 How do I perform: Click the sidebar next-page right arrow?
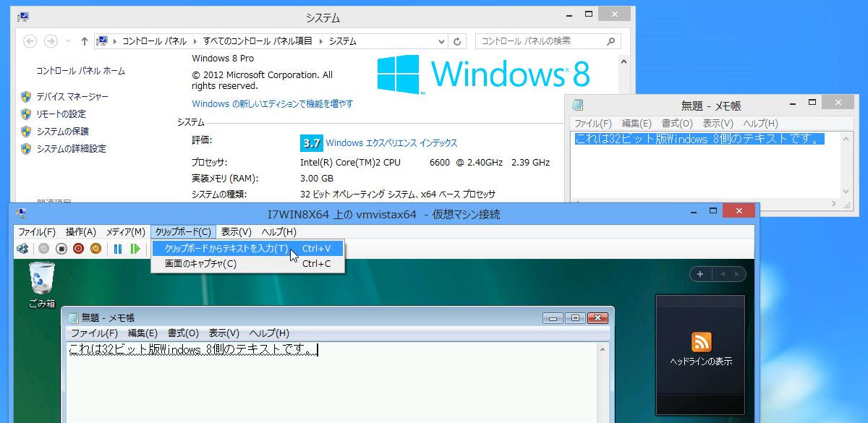click(736, 274)
